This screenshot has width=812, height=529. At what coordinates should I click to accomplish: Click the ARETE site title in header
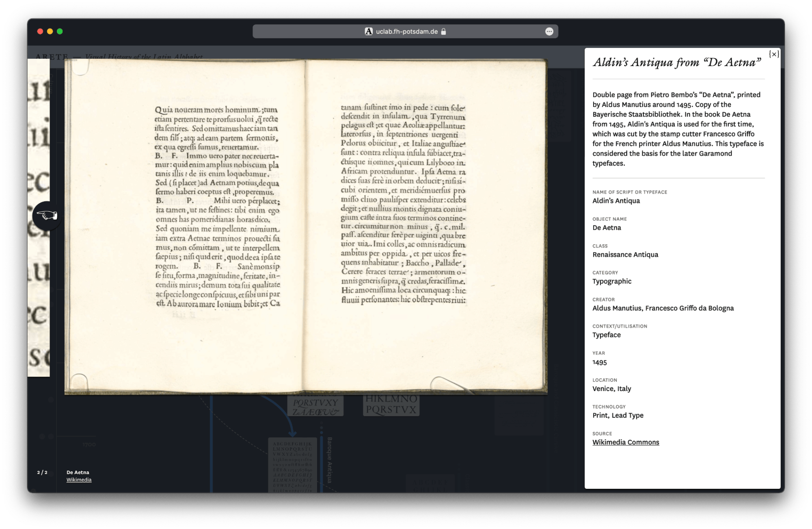tap(52, 56)
